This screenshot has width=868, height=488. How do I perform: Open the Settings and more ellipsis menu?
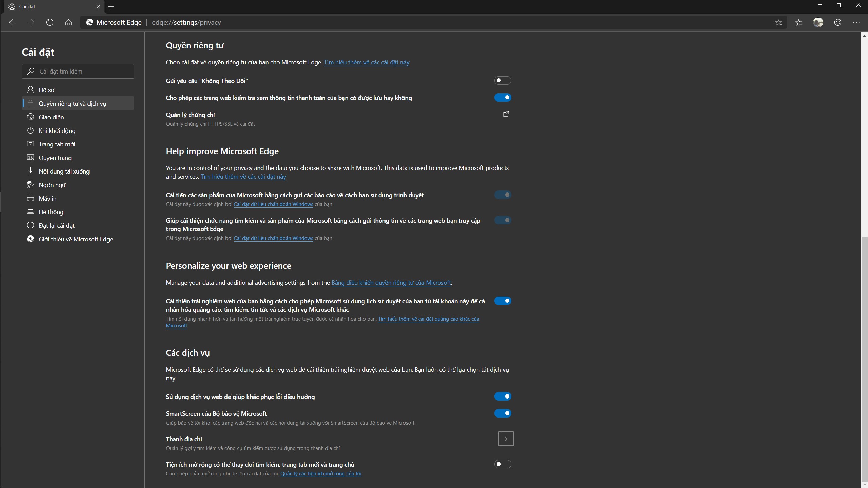tap(856, 22)
